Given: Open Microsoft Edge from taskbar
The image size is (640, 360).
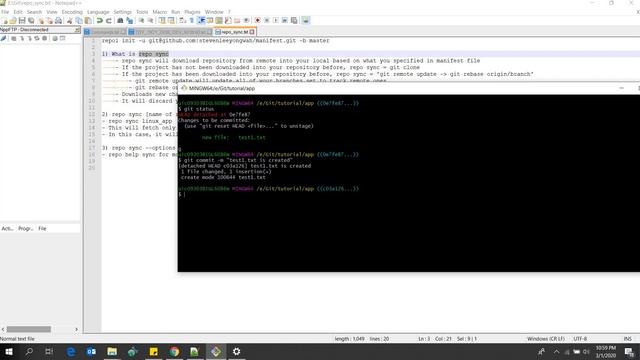Looking at the screenshot, I should (71, 351).
